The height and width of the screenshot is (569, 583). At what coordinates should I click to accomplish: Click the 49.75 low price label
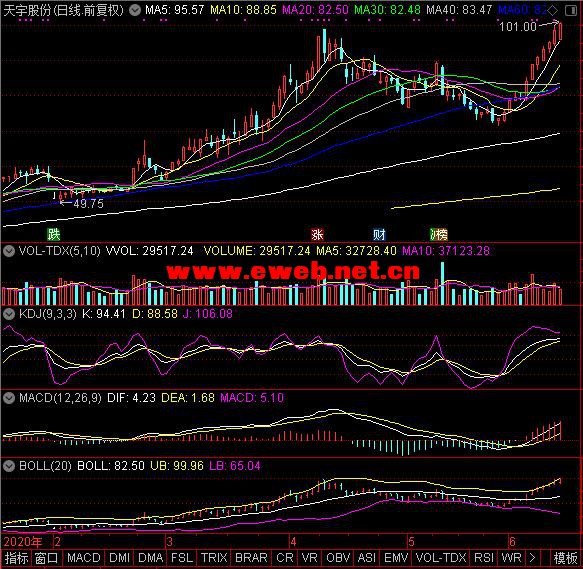pos(88,204)
